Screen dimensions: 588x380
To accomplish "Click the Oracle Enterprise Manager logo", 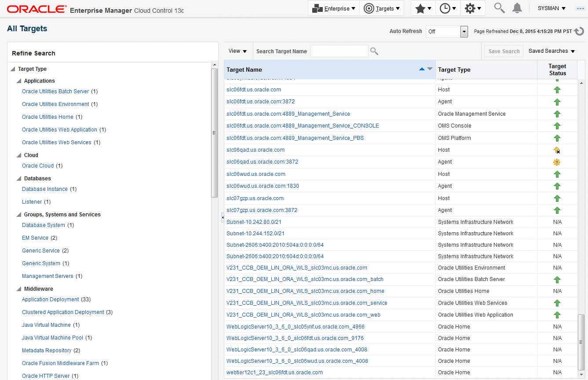I will click(95, 10).
